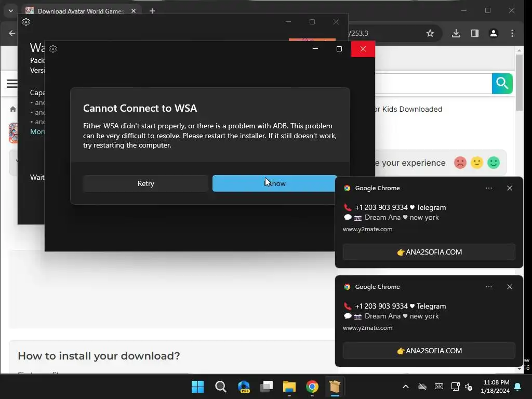The image size is (532, 399).
Task: Dismiss the lower Google Chrome notification
Action: (x=510, y=287)
